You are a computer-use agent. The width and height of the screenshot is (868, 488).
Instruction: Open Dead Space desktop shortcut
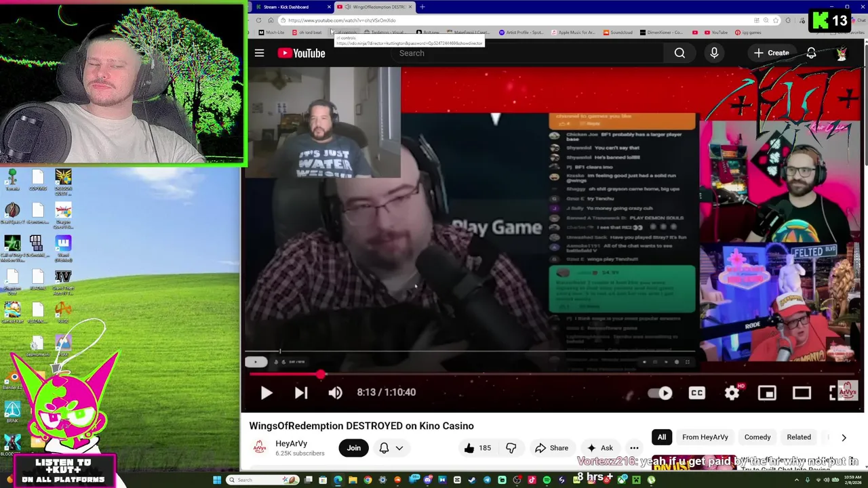[12, 213]
